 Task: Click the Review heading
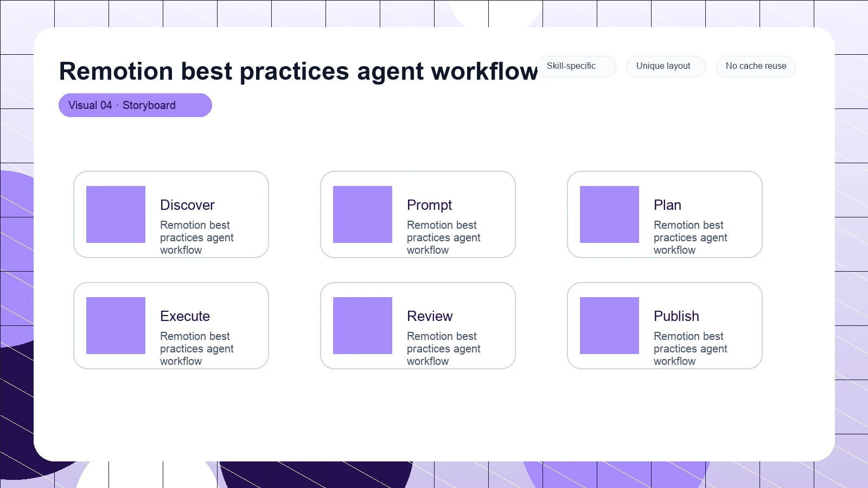click(430, 316)
